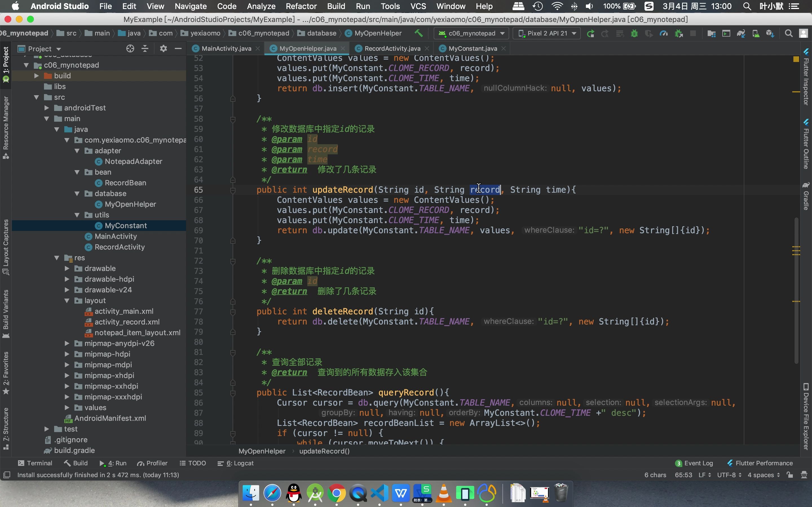This screenshot has height=507, width=812.
Task: Open the AVD Manager device icon
Action: click(x=756, y=34)
